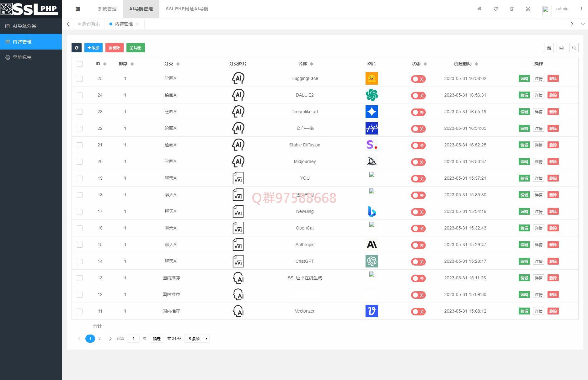Viewport: 588px width, 380px height.
Task: Go to next page arrow
Action: point(110,339)
